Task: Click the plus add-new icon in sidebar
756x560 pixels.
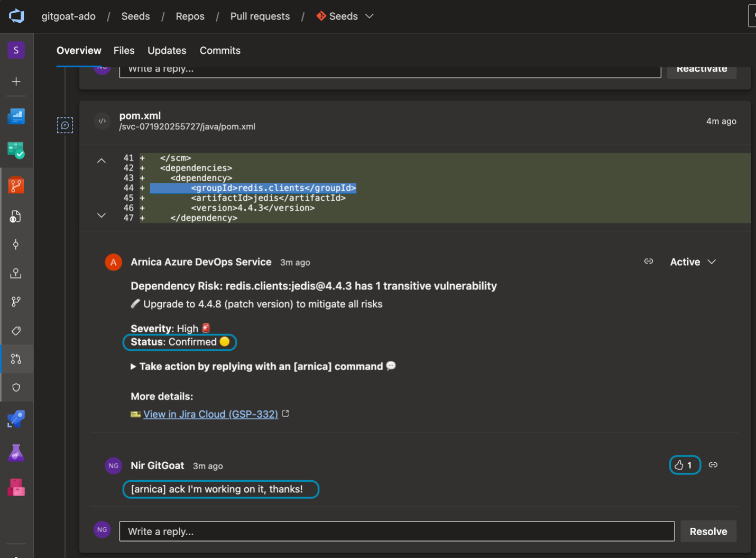Action: [x=16, y=81]
